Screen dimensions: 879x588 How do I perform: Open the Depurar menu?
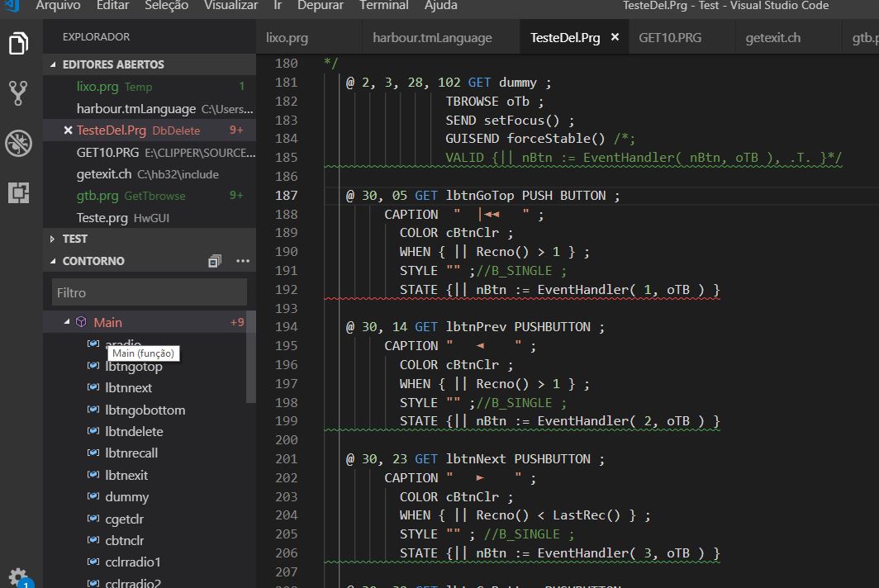point(321,6)
